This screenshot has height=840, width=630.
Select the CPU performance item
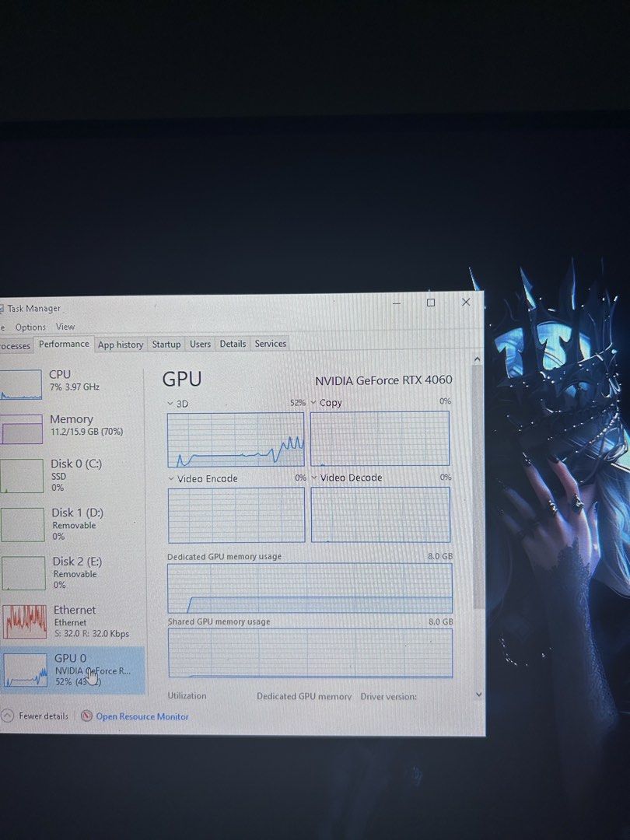click(72, 385)
